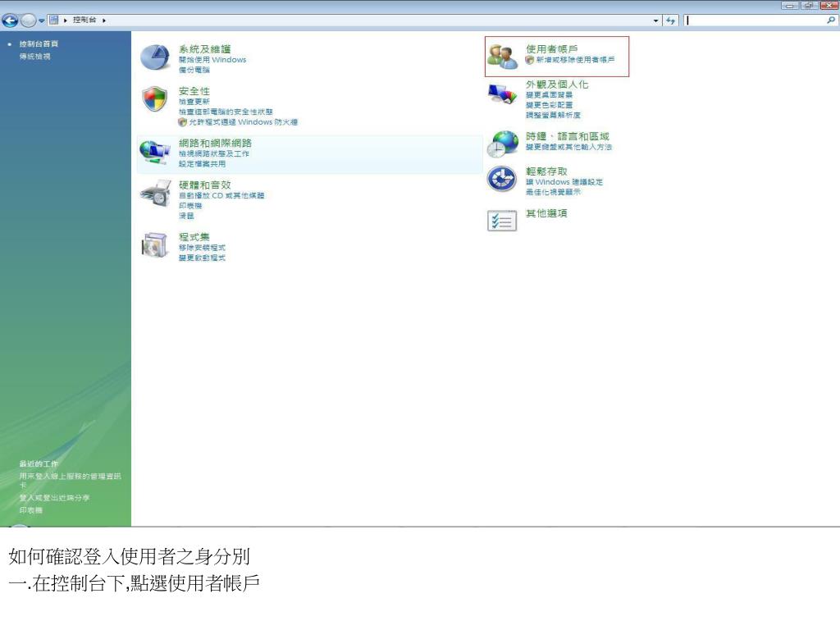840x630 pixels.
Task: Click the 安全性 shield icon
Action: tap(155, 99)
